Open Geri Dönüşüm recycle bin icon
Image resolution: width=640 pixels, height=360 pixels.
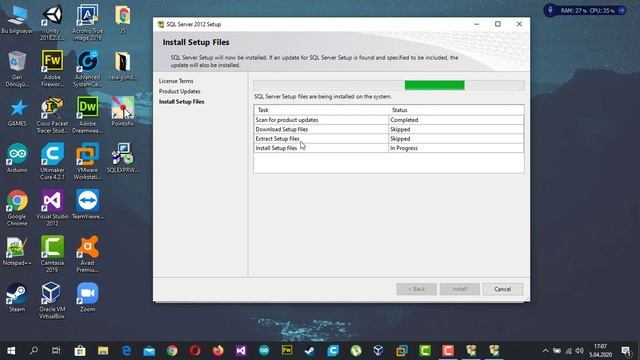pos(17,69)
